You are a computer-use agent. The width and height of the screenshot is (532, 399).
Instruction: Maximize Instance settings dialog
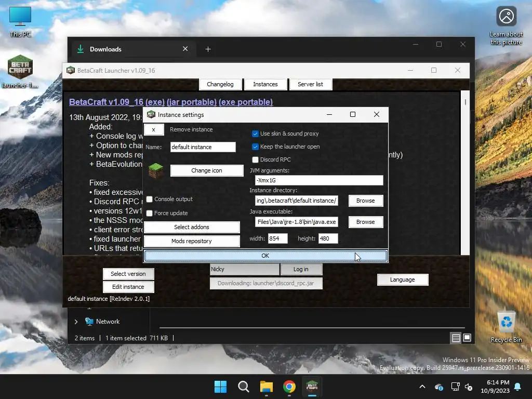pos(353,114)
